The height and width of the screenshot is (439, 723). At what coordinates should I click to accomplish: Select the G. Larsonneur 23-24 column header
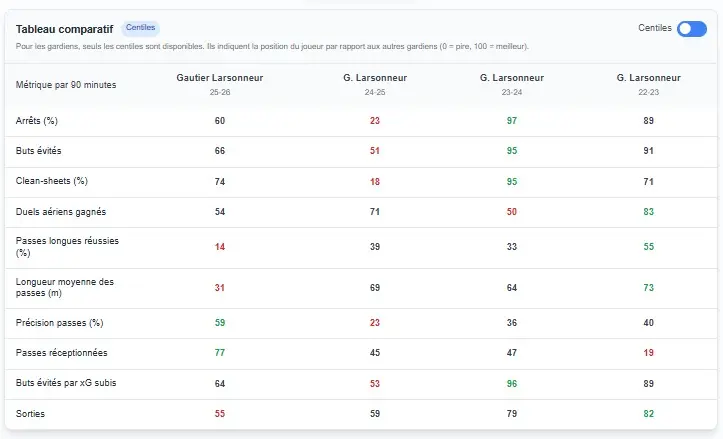pyautogui.click(x=512, y=84)
